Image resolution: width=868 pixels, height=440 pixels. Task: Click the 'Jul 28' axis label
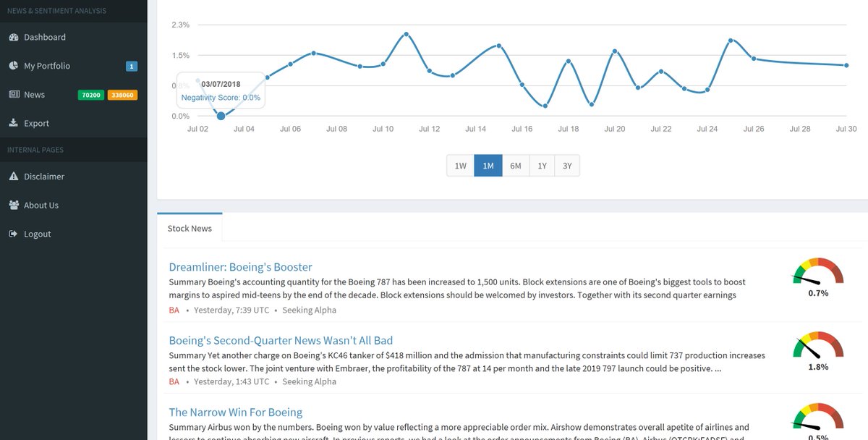pos(800,129)
